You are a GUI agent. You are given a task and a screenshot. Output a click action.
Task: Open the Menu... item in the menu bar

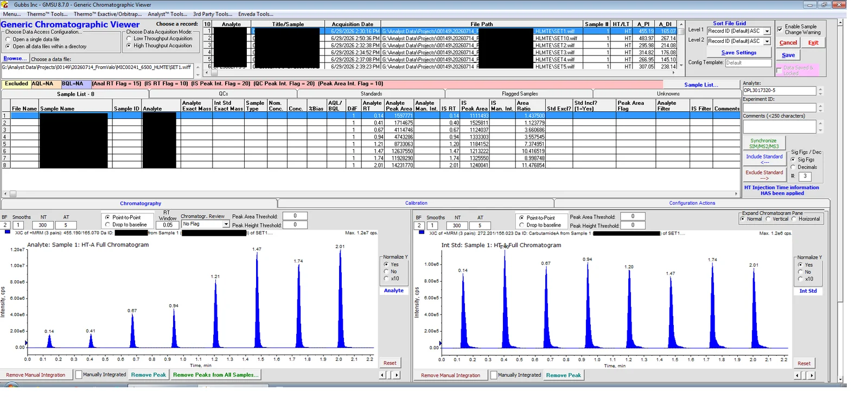click(x=12, y=14)
